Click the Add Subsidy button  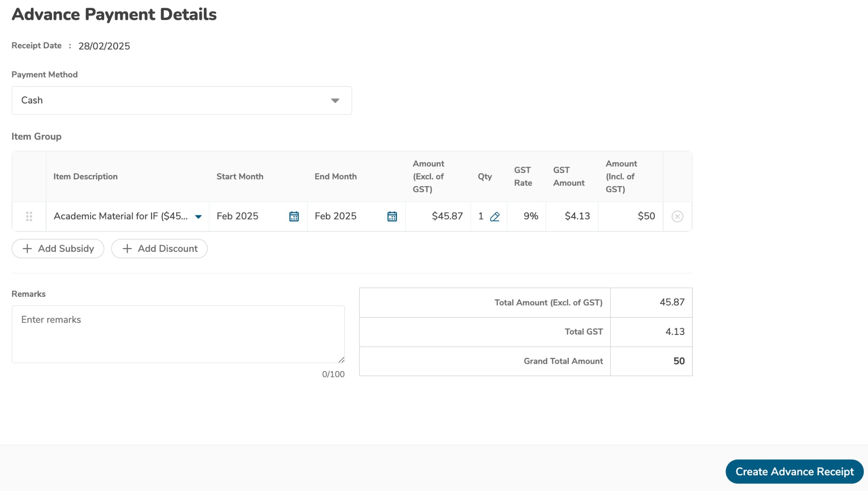pos(58,248)
